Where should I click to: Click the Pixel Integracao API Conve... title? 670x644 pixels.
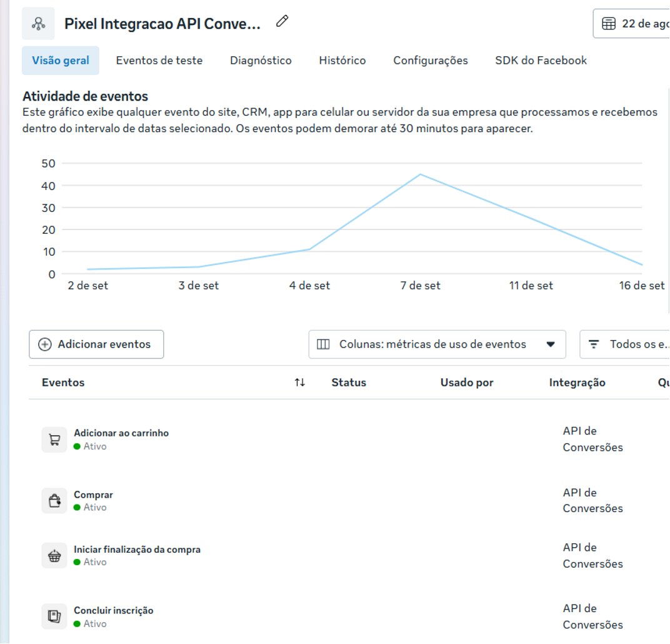[x=162, y=24]
